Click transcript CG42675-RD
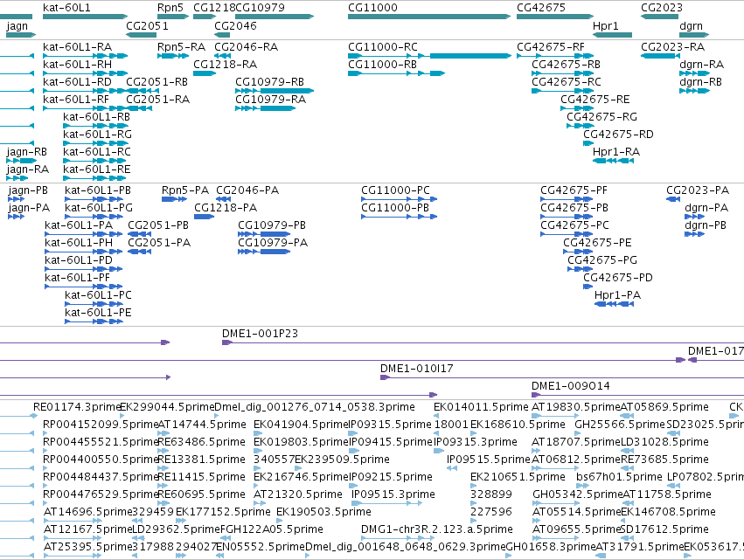 pos(588,143)
